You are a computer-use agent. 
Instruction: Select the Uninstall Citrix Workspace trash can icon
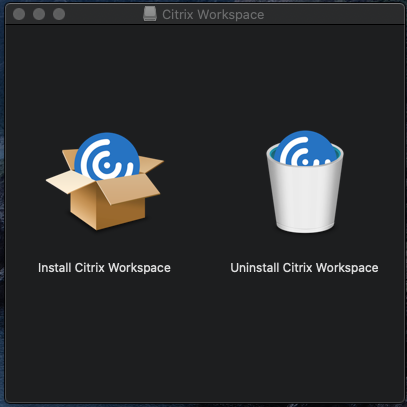305,182
